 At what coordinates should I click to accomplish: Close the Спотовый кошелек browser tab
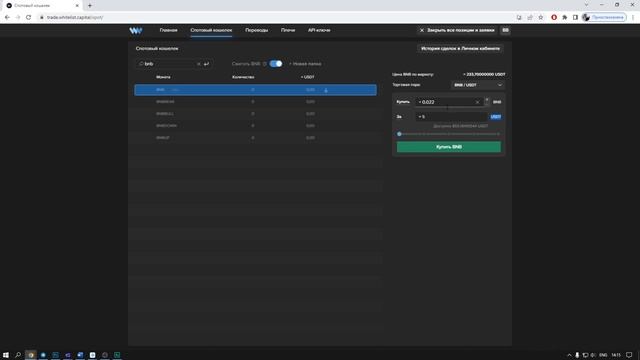click(77, 6)
